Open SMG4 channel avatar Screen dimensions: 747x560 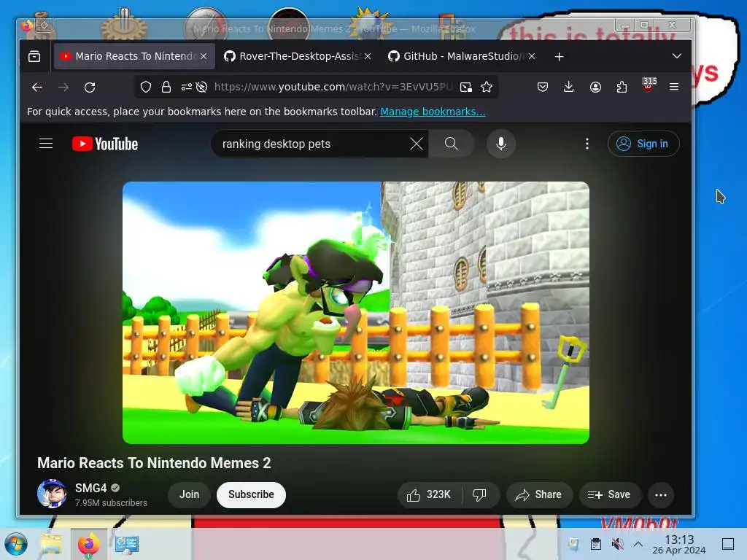click(52, 494)
